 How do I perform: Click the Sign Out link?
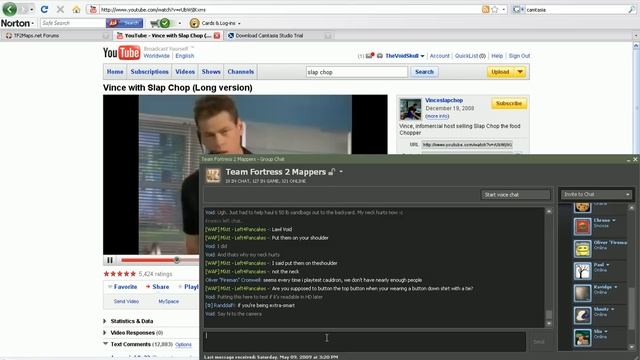point(519,56)
